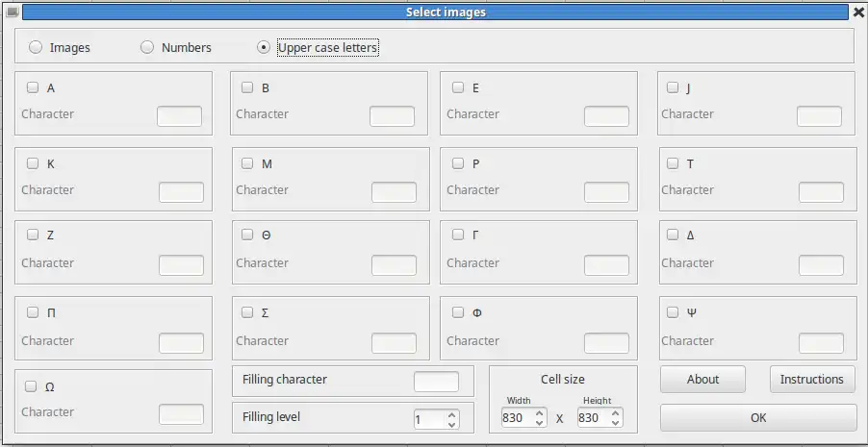
Task: Click the Filling character input field
Action: (436, 381)
